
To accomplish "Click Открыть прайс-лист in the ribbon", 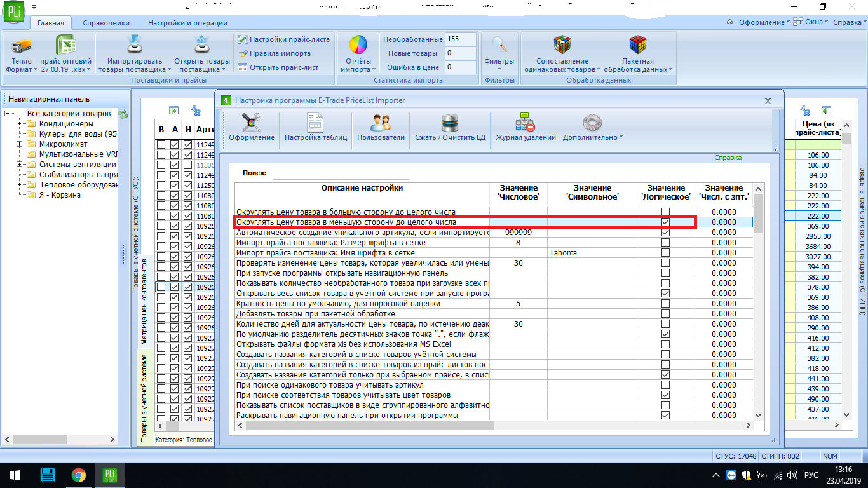I will pos(278,67).
